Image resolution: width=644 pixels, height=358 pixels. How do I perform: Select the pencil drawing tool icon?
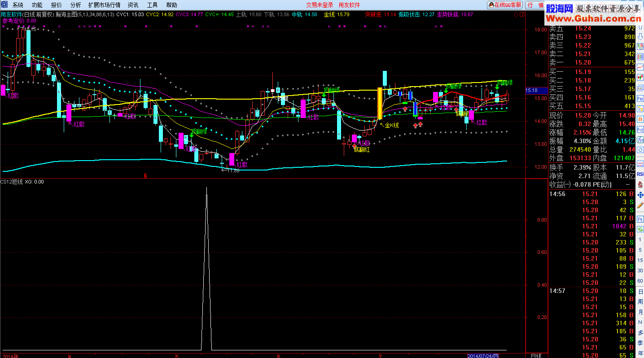pyautogui.click(x=640, y=205)
